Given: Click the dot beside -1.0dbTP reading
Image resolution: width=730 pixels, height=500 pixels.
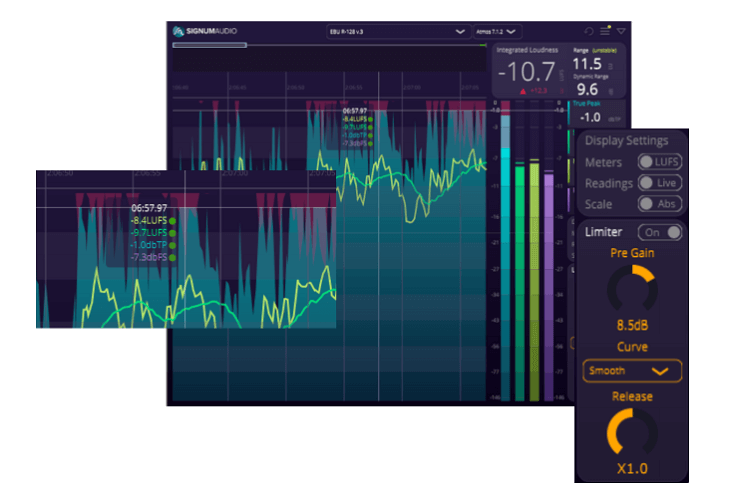Looking at the screenshot, I should pos(173,245).
